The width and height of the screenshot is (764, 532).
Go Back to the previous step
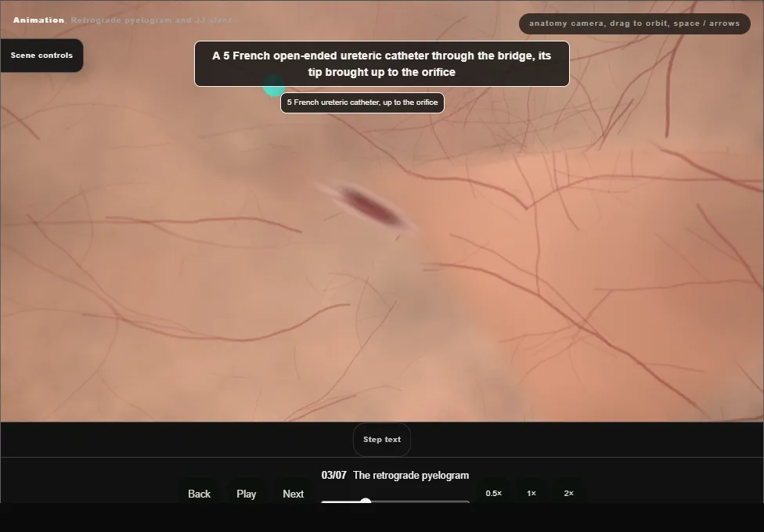point(200,494)
